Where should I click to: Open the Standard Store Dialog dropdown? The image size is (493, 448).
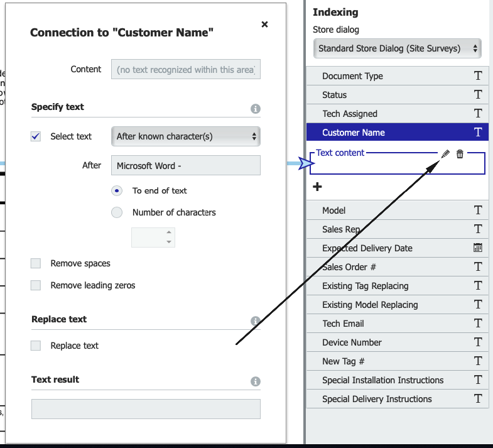tap(396, 48)
